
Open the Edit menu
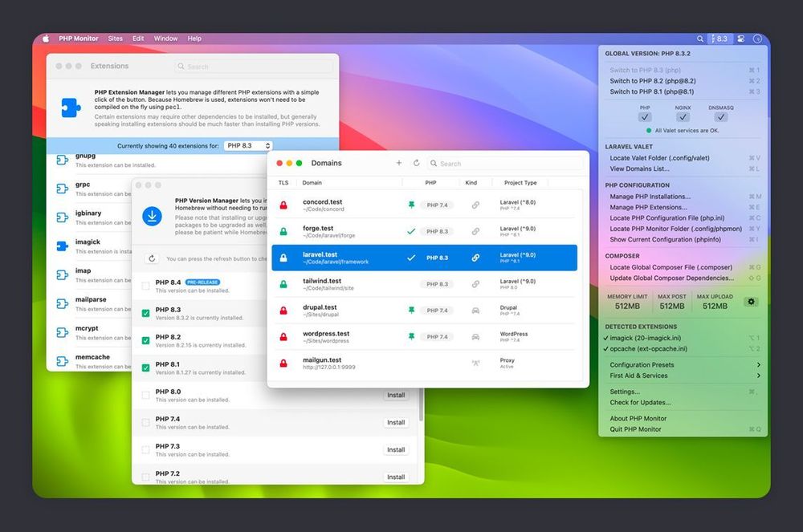138,39
